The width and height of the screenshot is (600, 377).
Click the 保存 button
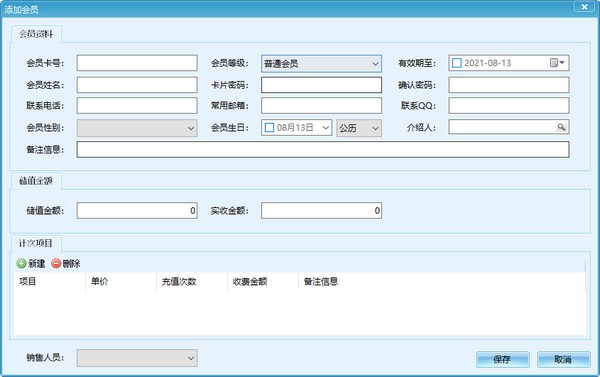(503, 359)
